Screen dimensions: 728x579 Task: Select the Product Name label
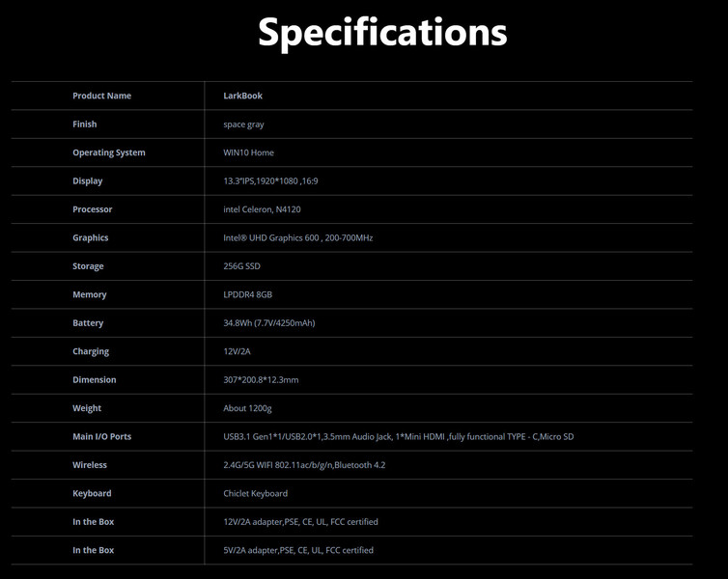click(x=101, y=96)
